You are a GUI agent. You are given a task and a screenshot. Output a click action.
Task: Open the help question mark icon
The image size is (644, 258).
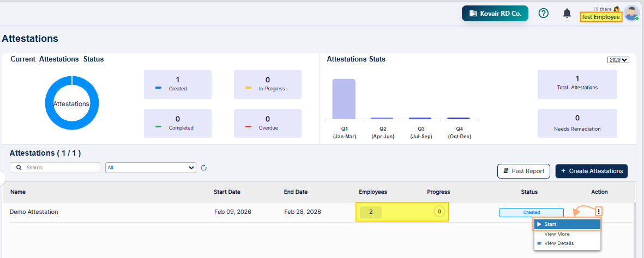tap(543, 13)
